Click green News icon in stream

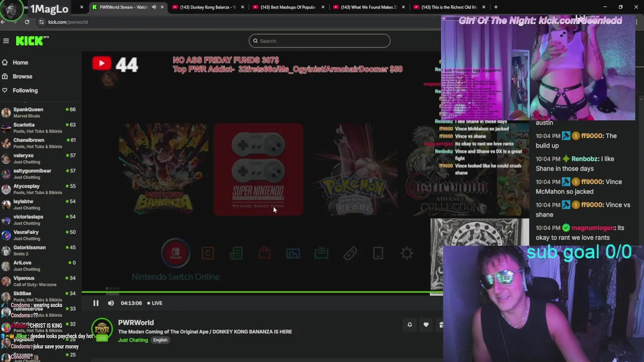[236, 253]
